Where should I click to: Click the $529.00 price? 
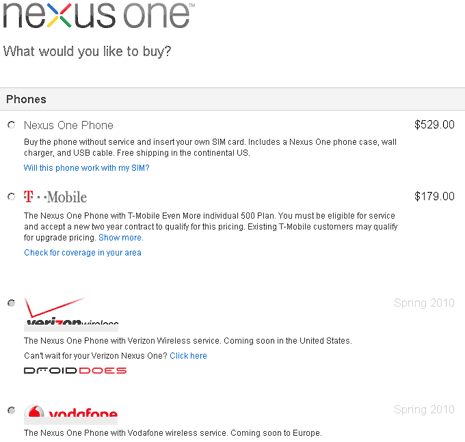(434, 125)
